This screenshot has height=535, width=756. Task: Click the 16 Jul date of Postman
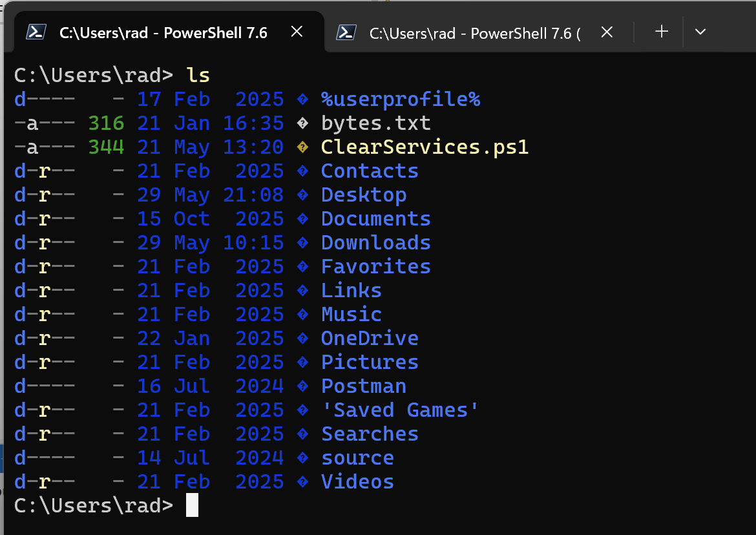(174, 386)
